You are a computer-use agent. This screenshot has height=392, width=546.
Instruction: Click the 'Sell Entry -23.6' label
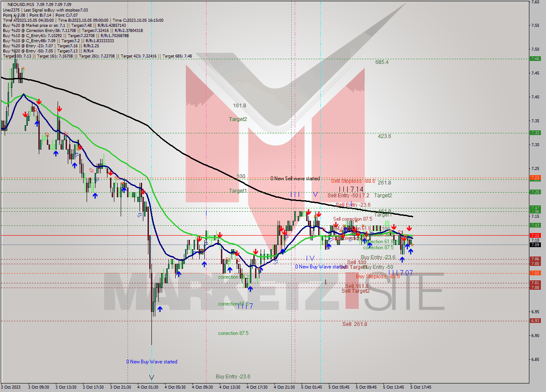pos(353,205)
